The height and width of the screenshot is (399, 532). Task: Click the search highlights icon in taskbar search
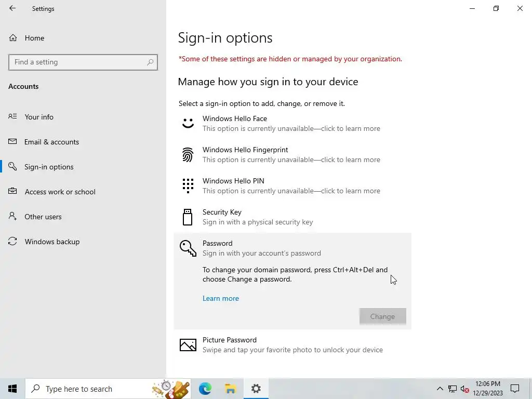point(171,389)
